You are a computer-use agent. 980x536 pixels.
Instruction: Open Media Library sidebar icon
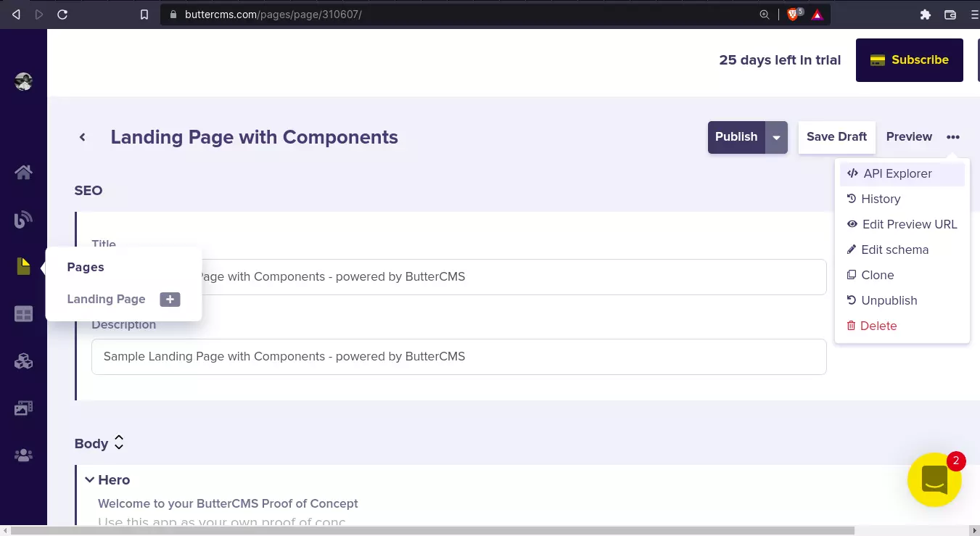pyautogui.click(x=23, y=408)
